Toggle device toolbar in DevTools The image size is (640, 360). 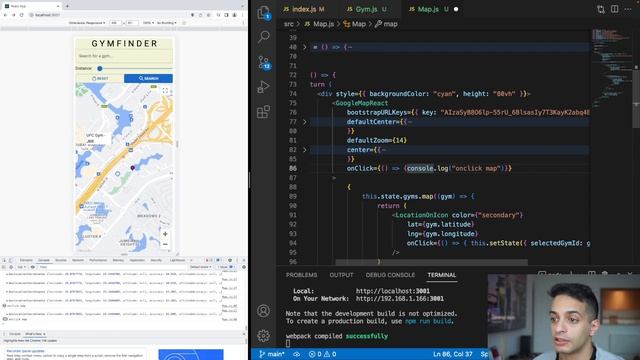tap(11, 260)
